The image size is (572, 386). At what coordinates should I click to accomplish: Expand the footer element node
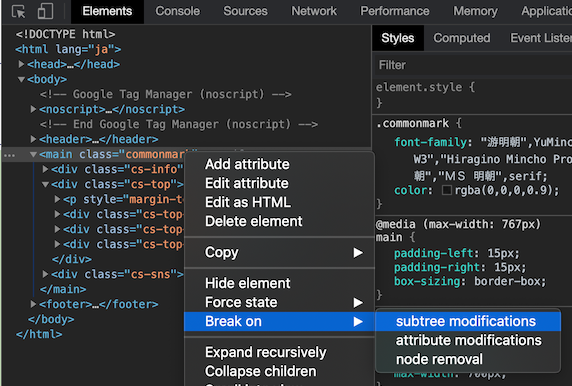point(33,304)
